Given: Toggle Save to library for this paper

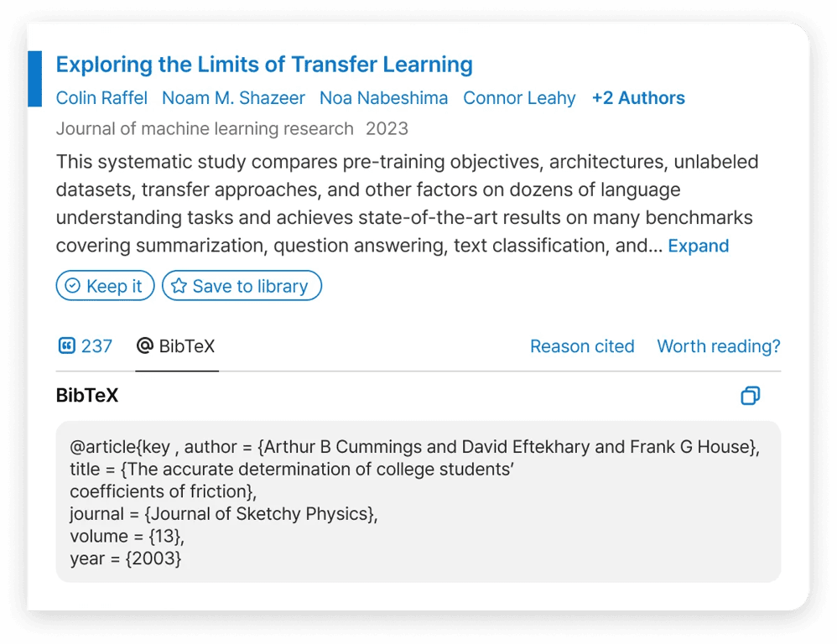Looking at the screenshot, I should point(242,286).
